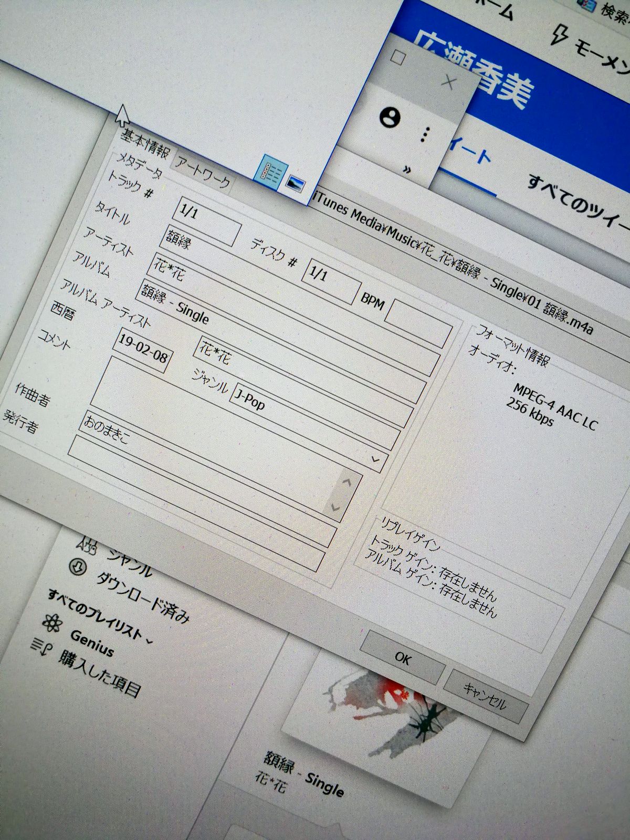Viewport: 630px width, 840px height.
Task: Click the ダウンロード済み download icon
Action: 78,567
